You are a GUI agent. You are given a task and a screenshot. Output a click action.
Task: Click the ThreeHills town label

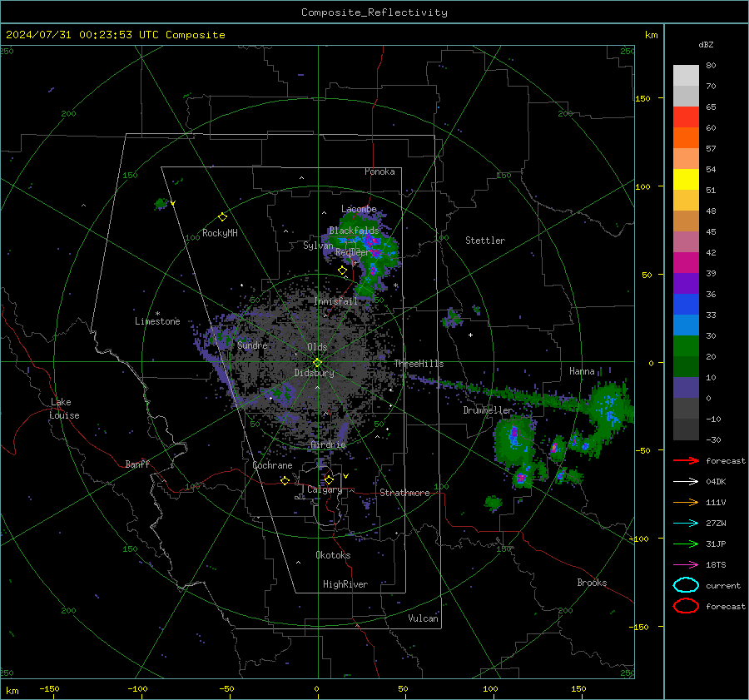tap(419, 364)
